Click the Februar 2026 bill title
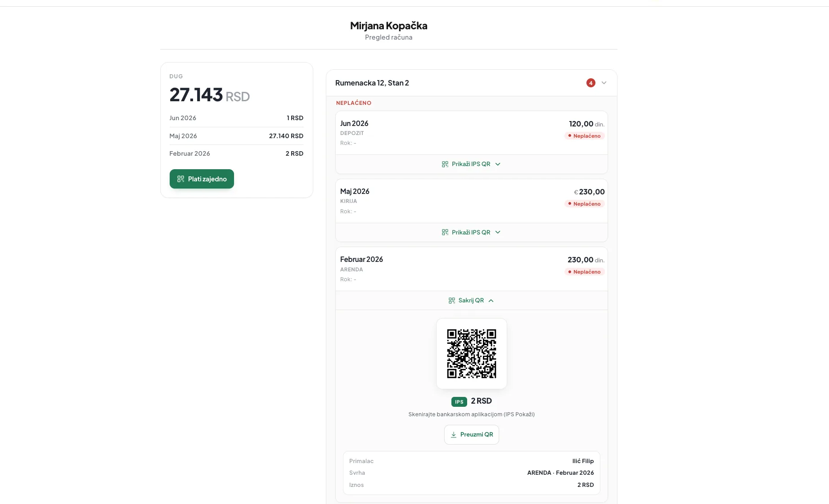829x504 pixels. tap(361, 259)
